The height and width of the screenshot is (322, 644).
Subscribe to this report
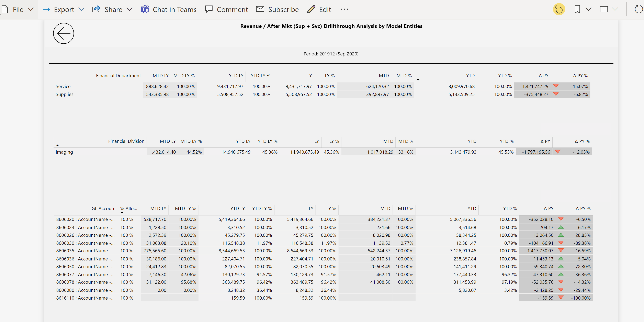[278, 10]
